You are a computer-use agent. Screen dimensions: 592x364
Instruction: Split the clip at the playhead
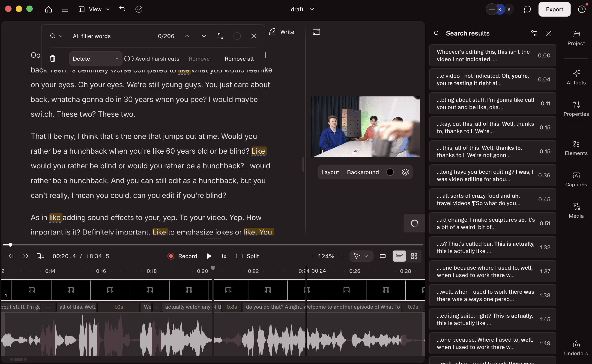tap(247, 256)
